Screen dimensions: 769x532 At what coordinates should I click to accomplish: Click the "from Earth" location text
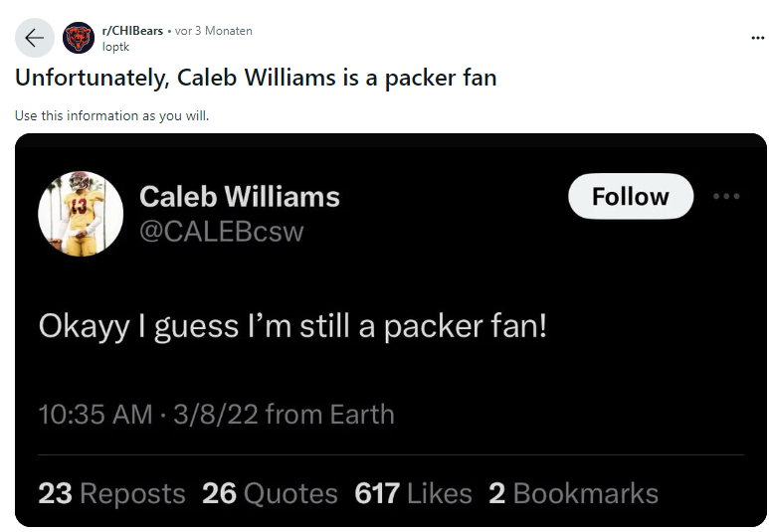pos(330,414)
